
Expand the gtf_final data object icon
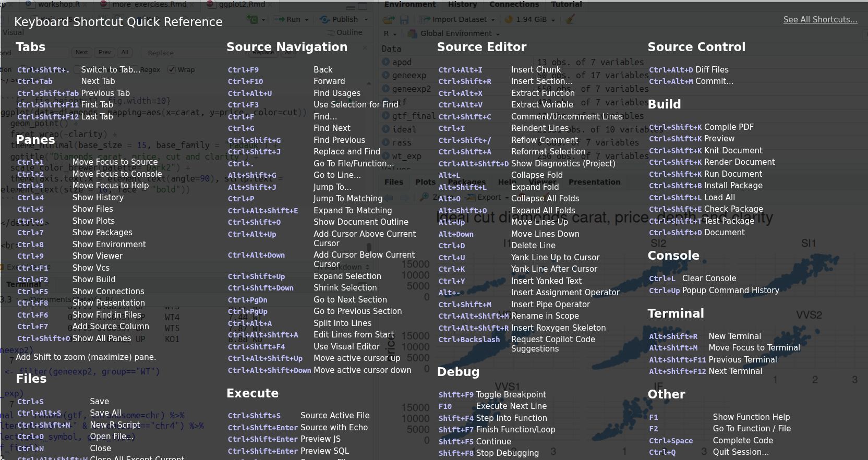pyautogui.click(x=386, y=115)
